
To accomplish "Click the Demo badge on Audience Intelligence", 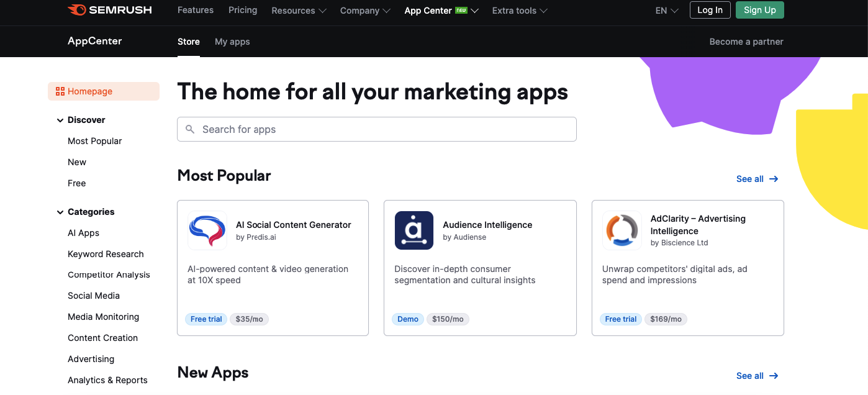I will tap(408, 319).
